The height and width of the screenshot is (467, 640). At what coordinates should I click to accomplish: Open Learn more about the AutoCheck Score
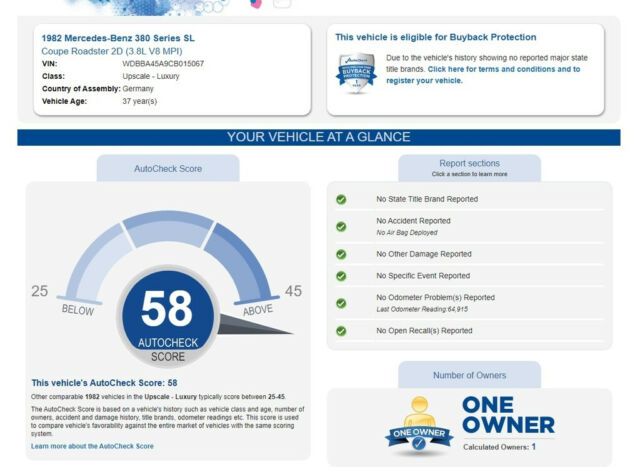click(92, 446)
